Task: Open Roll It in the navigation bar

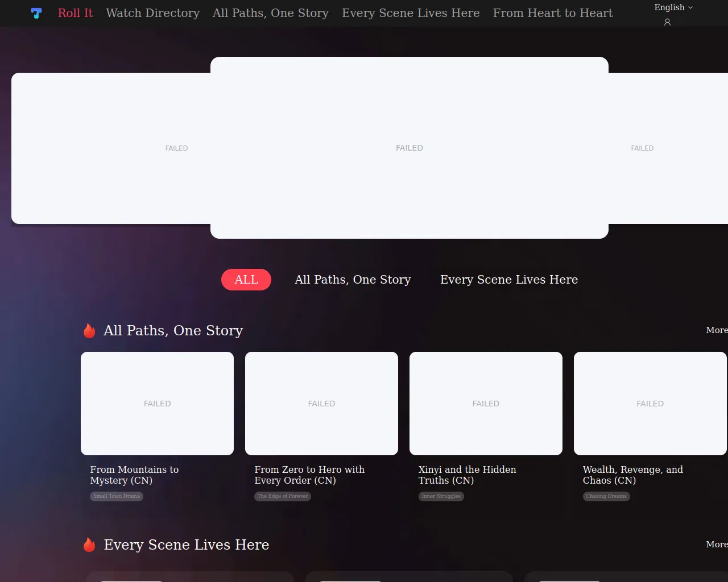Action: tap(75, 13)
